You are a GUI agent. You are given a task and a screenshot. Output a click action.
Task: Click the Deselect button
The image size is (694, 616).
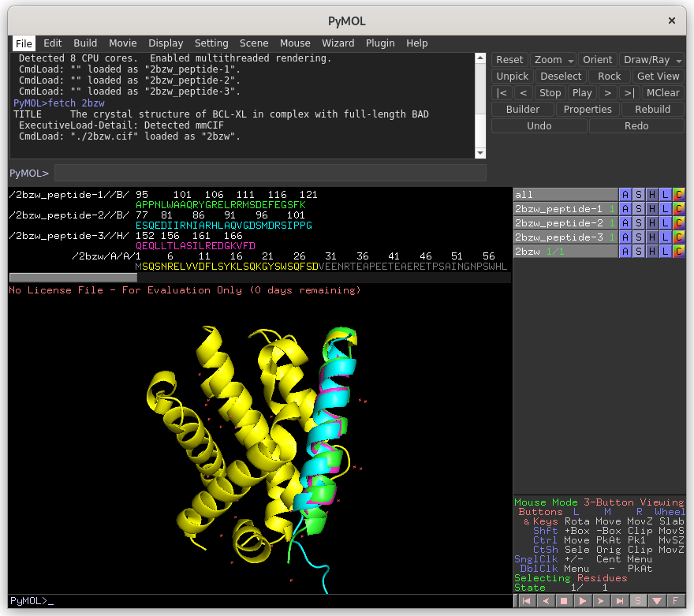(561, 77)
